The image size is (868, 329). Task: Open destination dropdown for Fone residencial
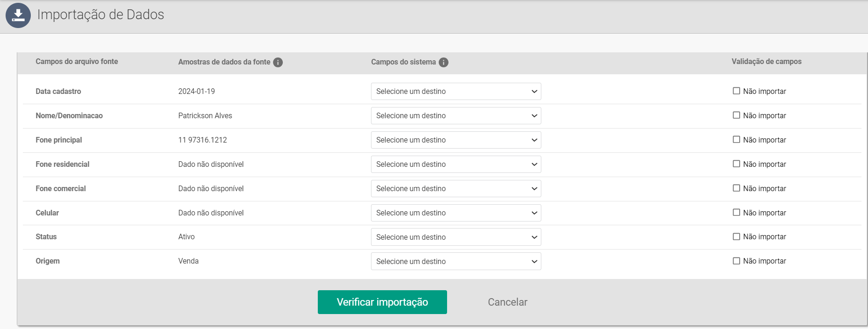pyautogui.click(x=455, y=164)
